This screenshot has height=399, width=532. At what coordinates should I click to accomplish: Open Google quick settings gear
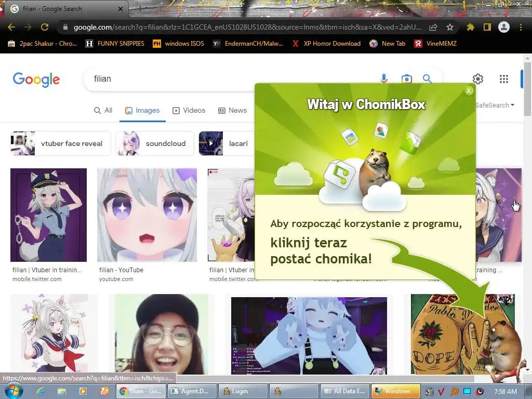[x=478, y=79]
